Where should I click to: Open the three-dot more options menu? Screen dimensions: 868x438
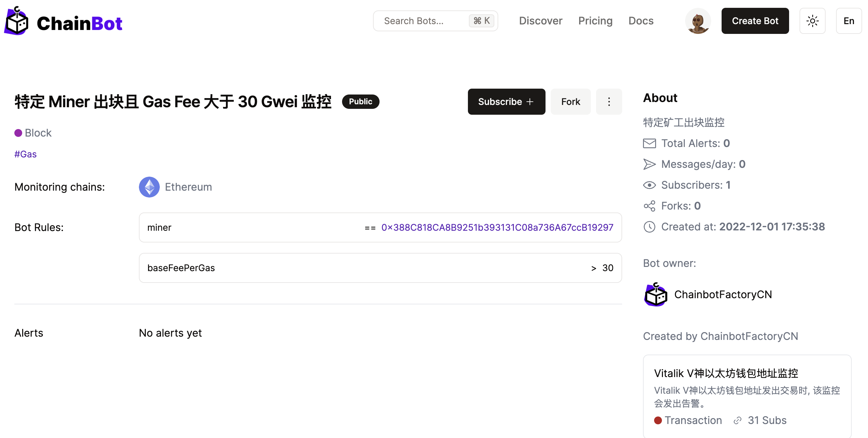coord(608,102)
